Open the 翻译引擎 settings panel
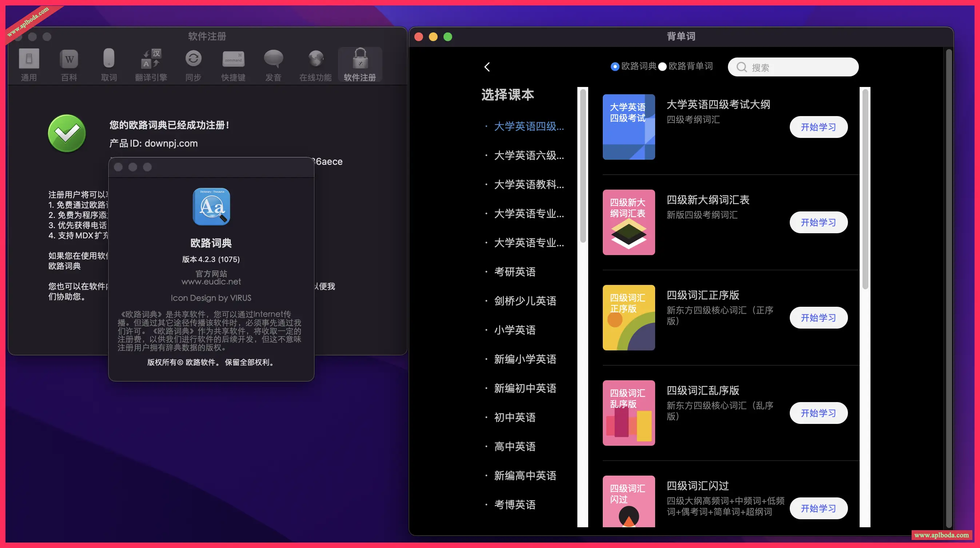Image resolution: width=980 pixels, height=548 pixels. coord(150,64)
